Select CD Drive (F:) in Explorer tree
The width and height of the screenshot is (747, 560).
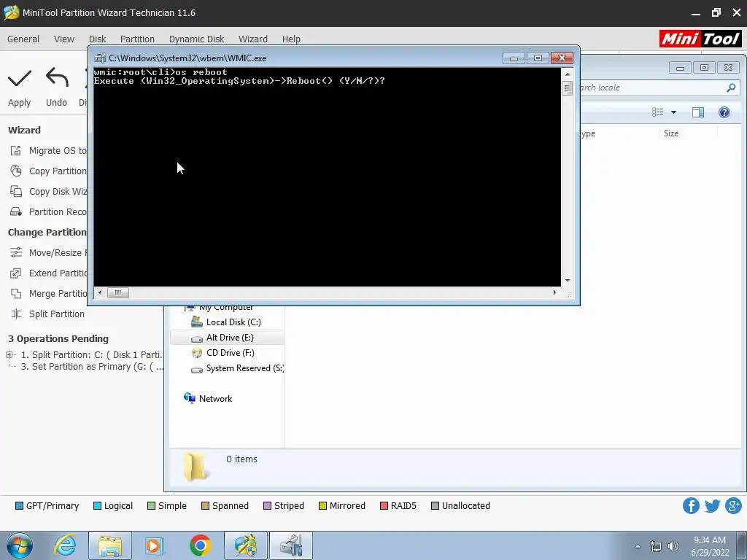(x=223, y=353)
